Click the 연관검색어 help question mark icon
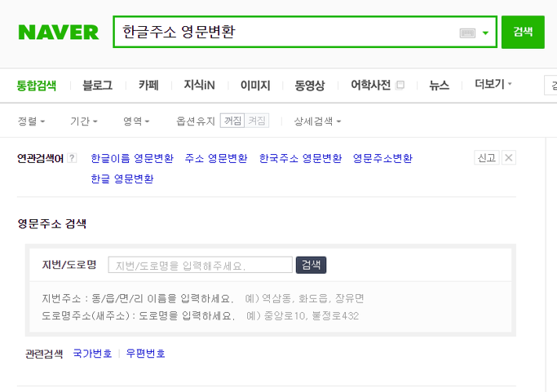This screenshot has height=392, width=557. click(x=72, y=158)
